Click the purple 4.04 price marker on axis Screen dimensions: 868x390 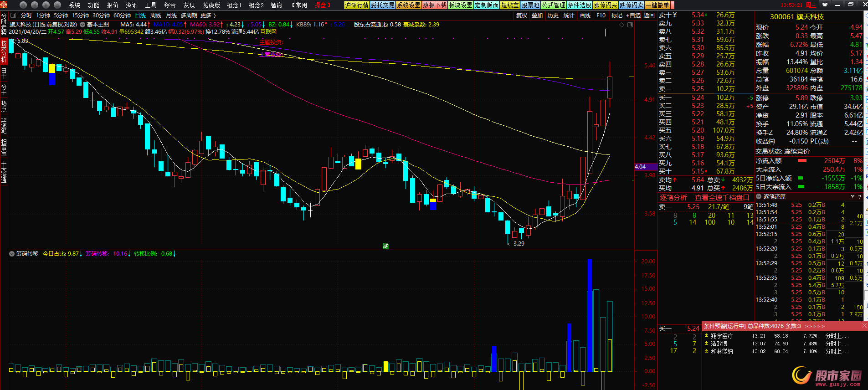click(641, 167)
